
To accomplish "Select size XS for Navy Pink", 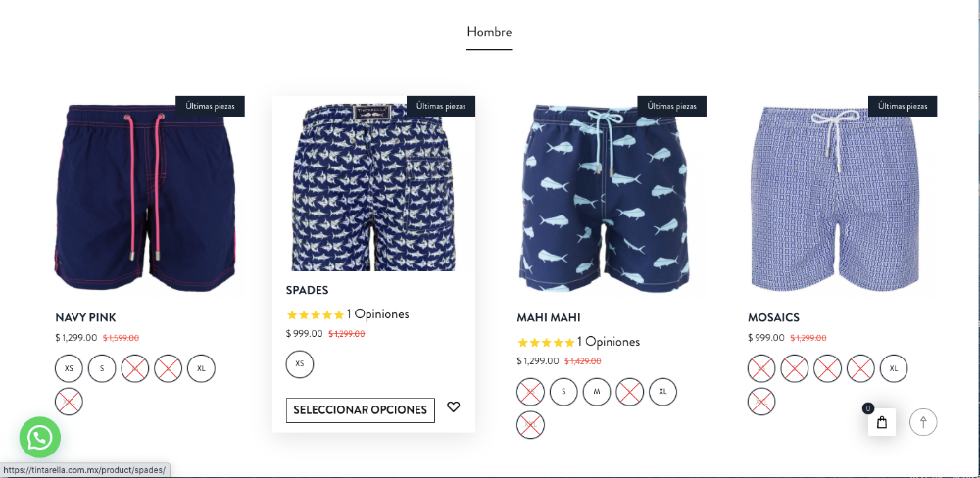I will (69, 368).
